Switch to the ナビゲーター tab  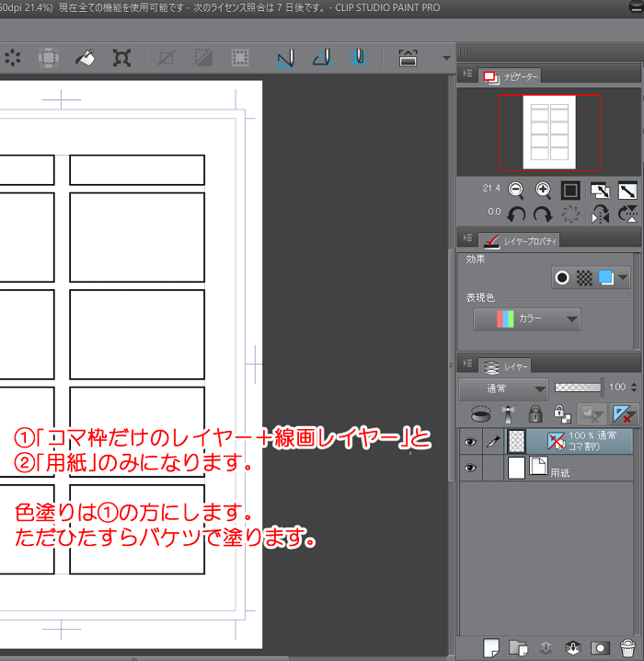pyautogui.click(x=512, y=76)
